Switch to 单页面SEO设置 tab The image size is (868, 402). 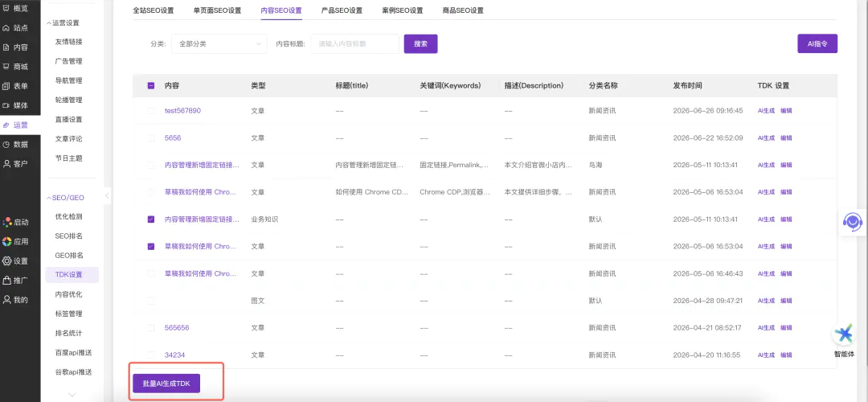coord(217,10)
